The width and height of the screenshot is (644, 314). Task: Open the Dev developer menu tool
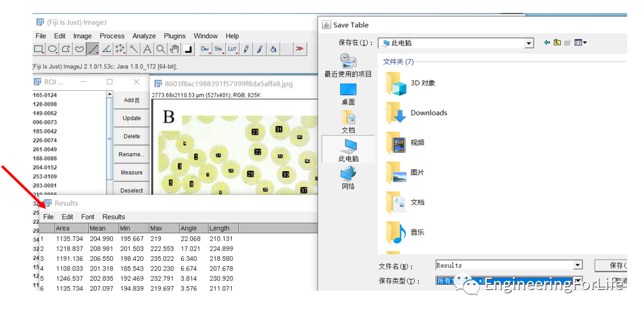pos(205,49)
